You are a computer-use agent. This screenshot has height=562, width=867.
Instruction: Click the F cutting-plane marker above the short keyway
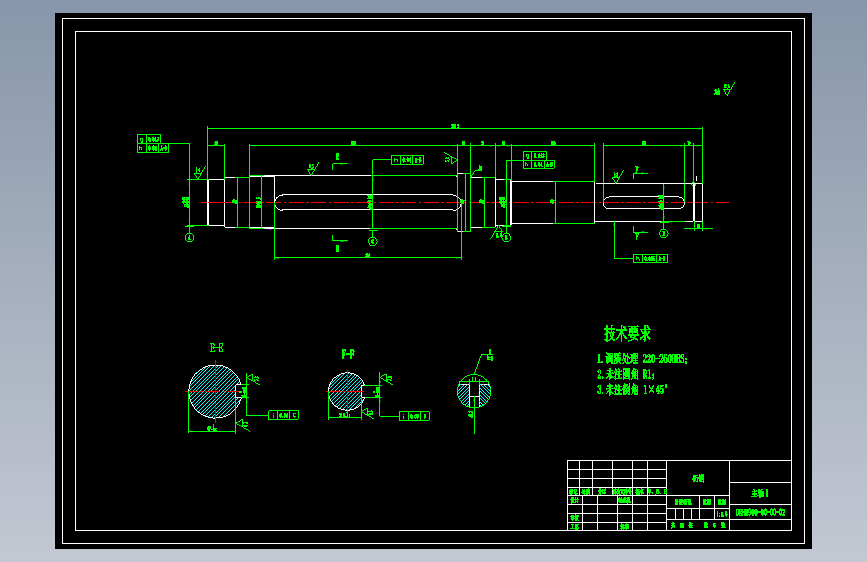tap(639, 171)
